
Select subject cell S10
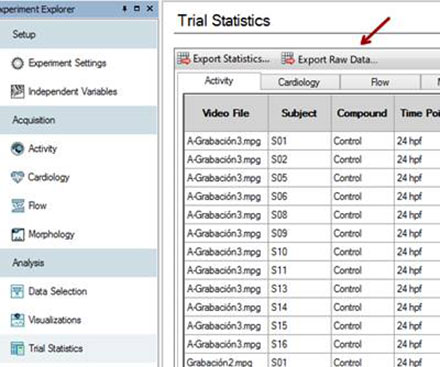coord(299,252)
